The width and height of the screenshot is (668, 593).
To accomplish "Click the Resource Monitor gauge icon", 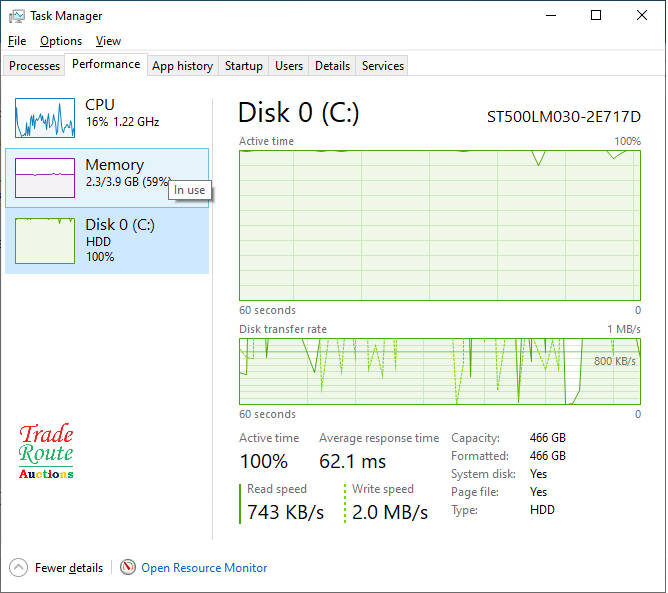I will (128, 567).
